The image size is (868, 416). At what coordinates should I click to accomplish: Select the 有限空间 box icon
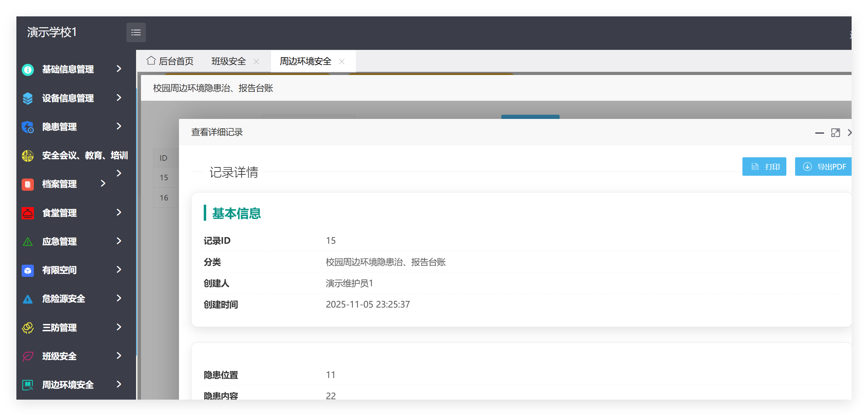click(28, 270)
